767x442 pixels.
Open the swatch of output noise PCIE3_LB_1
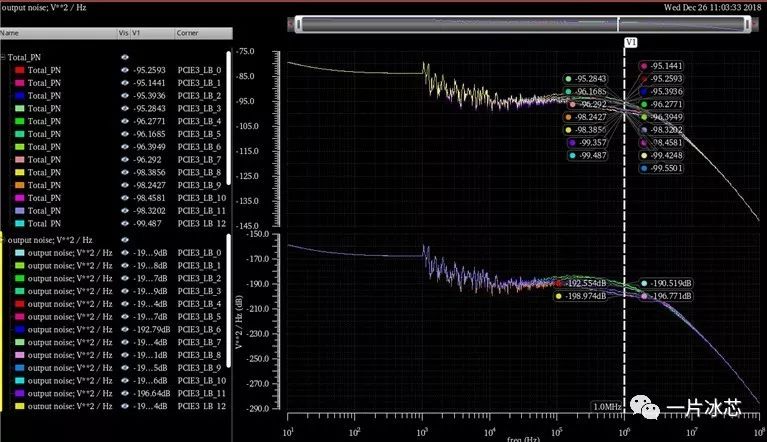point(20,265)
